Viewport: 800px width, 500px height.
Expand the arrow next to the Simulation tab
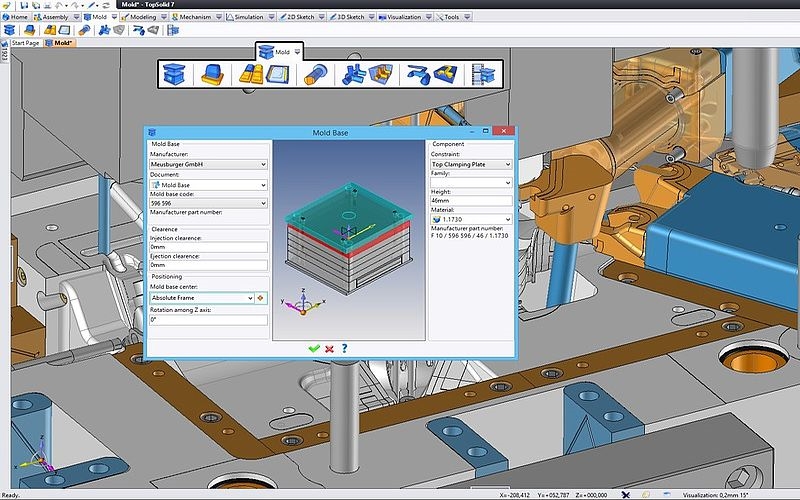(271, 17)
